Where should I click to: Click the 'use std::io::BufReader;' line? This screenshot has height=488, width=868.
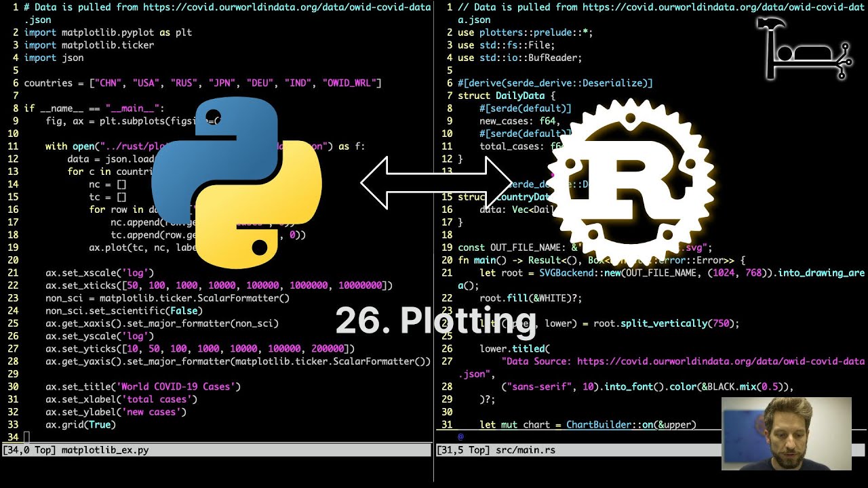pyautogui.click(x=520, y=58)
